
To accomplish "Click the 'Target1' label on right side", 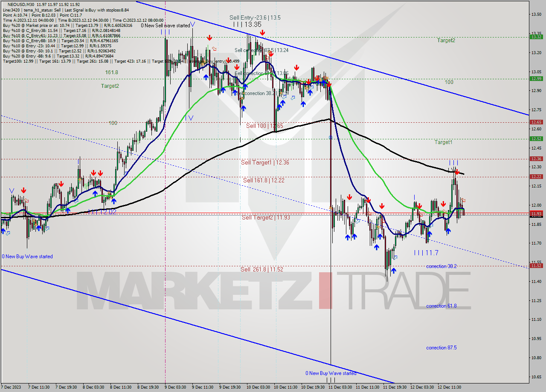I will pyautogui.click(x=444, y=142).
